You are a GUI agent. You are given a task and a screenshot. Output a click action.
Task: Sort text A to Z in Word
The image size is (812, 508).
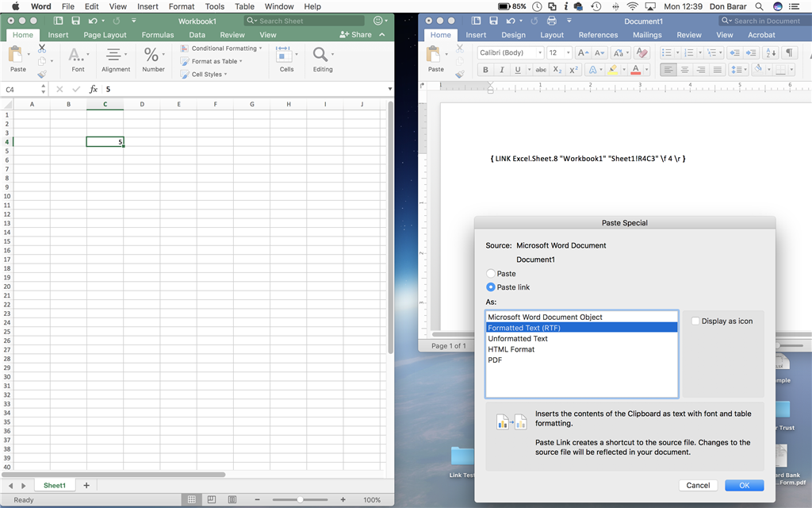click(x=771, y=53)
